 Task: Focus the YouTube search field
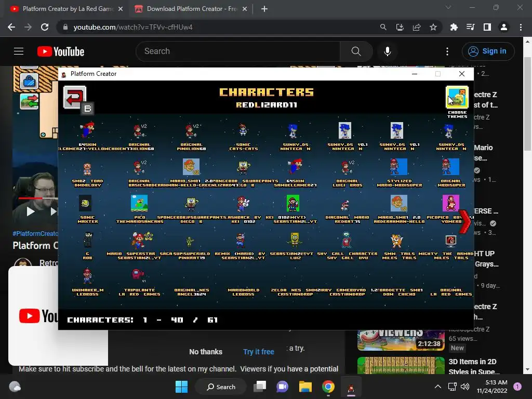pyautogui.click(x=237, y=51)
